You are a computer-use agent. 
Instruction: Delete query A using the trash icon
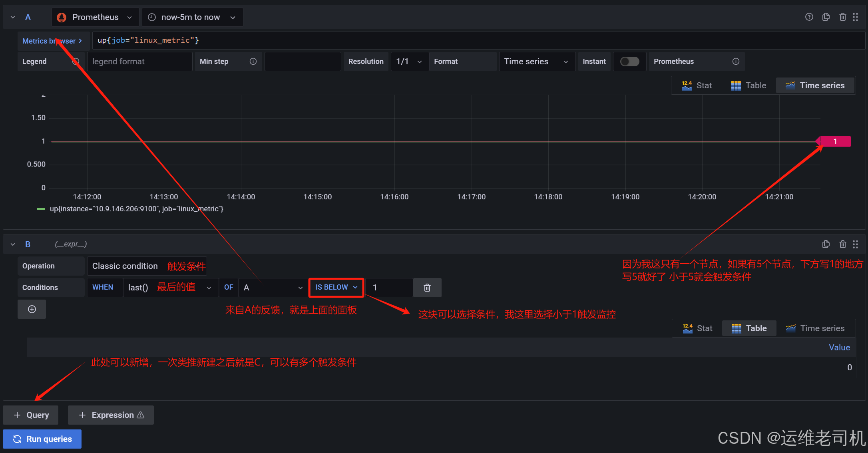point(842,17)
